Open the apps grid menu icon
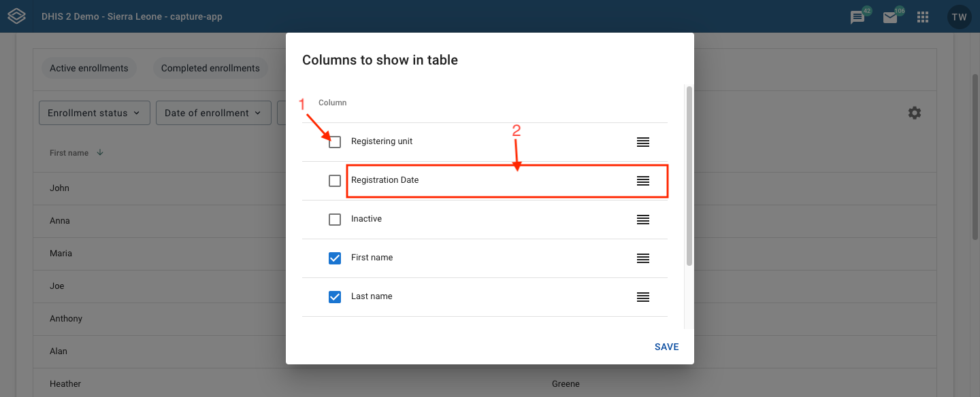 click(924, 17)
